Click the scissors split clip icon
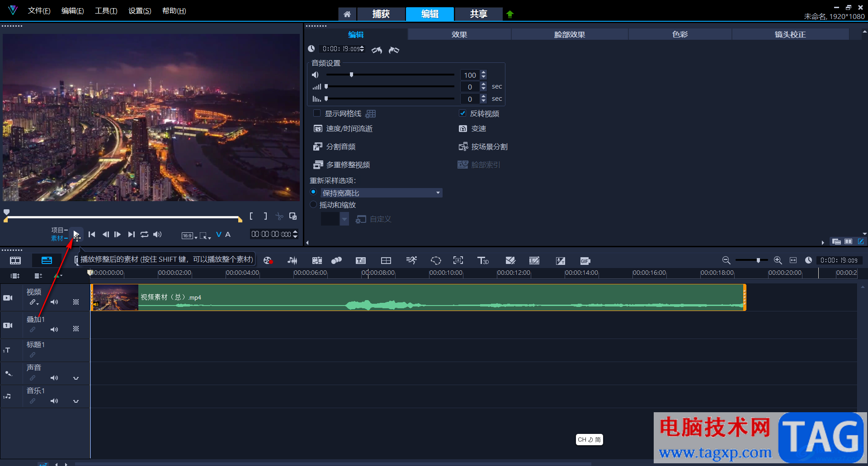The height and width of the screenshot is (466, 868). pyautogui.click(x=279, y=217)
